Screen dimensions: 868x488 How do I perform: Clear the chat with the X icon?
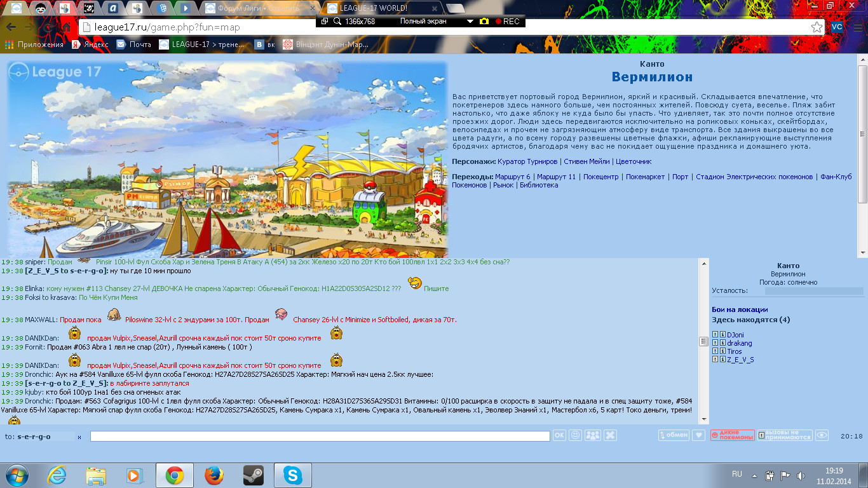tap(610, 435)
